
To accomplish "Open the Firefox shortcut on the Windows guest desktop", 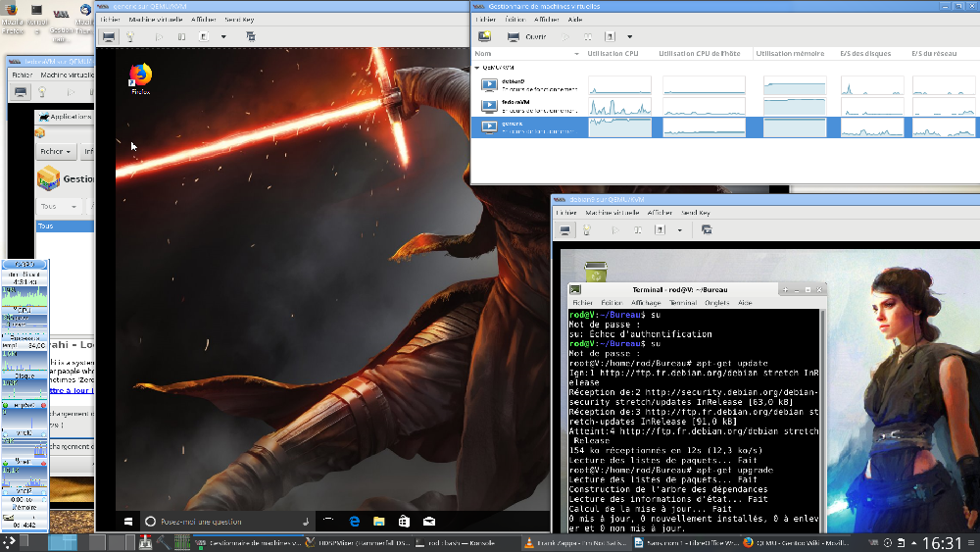I will coord(140,76).
